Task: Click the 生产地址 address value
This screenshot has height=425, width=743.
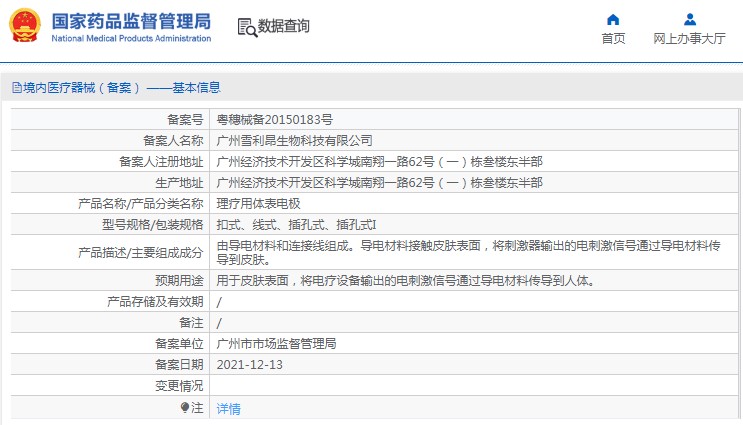Action: pyautogui.click(x=380, y=183)
